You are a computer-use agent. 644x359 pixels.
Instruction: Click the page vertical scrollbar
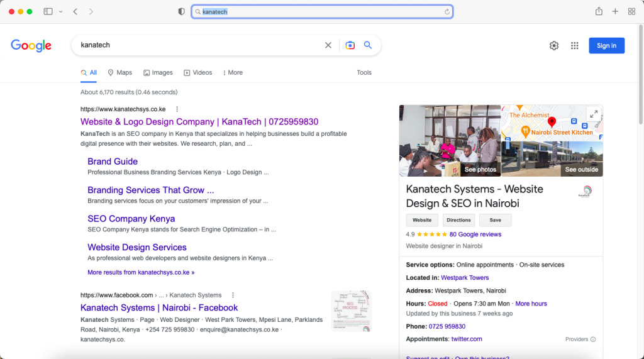click(641, 74)
